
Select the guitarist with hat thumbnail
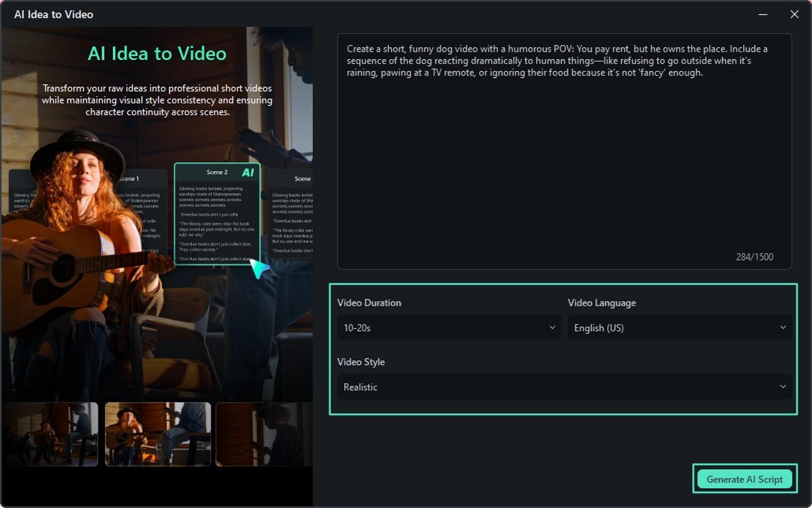(x=158, y=434)
